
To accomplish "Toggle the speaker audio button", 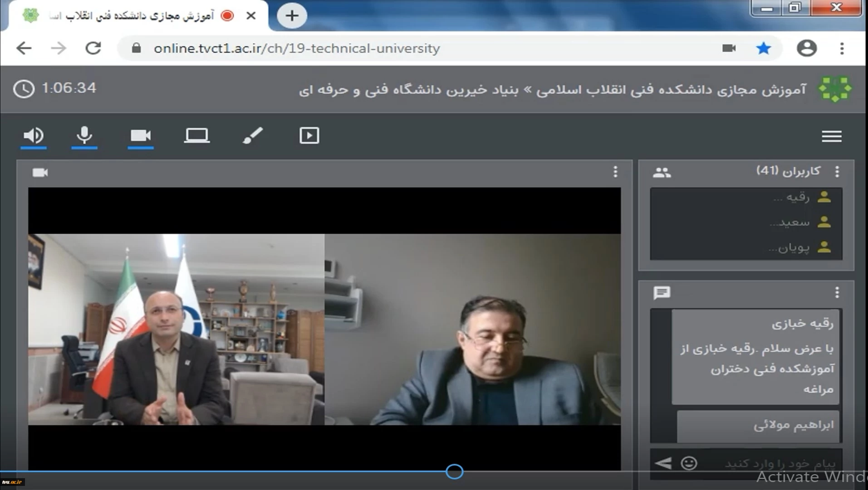I will [34, 136].
